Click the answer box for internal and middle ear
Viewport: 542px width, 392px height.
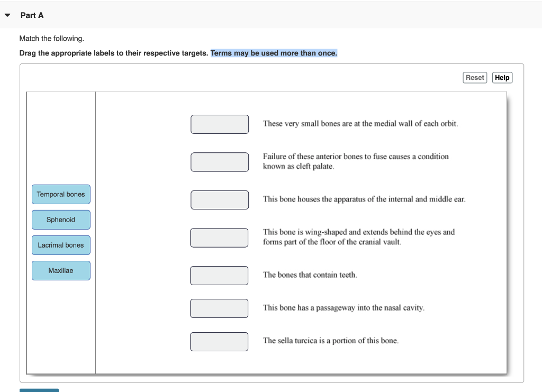[x=219, y=199]
